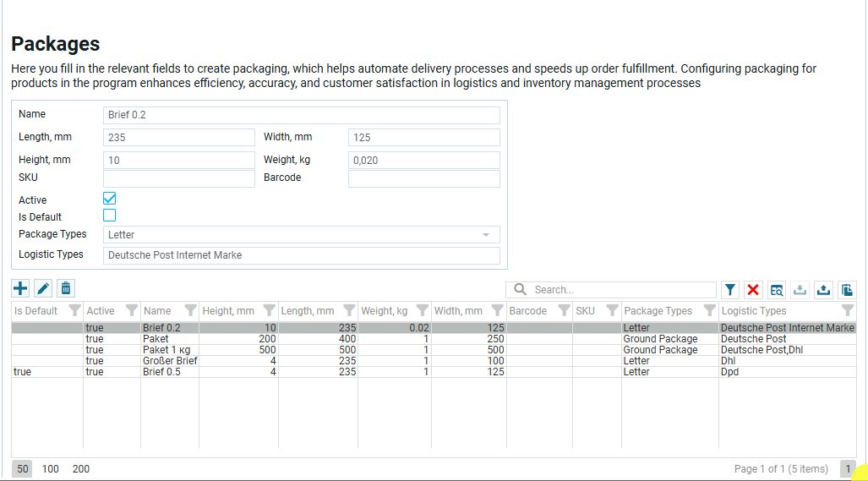The width and height of the screenshot is (868, 481).
Task: Sort by the Length, mm column header
Action: click(308, 311)
